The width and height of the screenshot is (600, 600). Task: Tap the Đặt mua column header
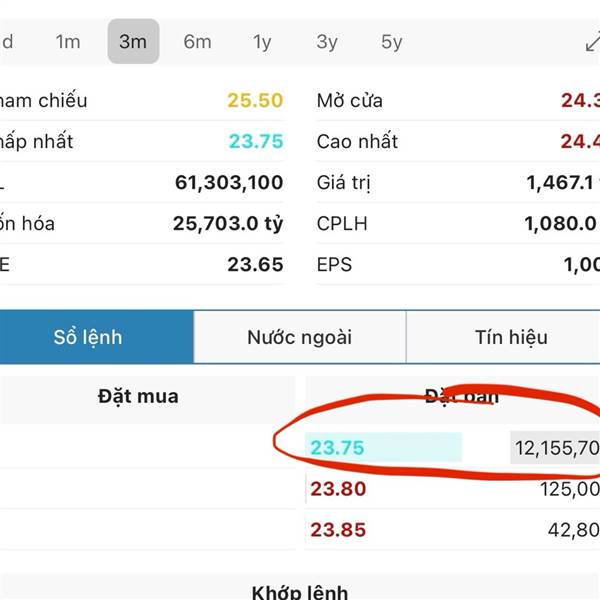pyautogui.click(x=138, y=396)
